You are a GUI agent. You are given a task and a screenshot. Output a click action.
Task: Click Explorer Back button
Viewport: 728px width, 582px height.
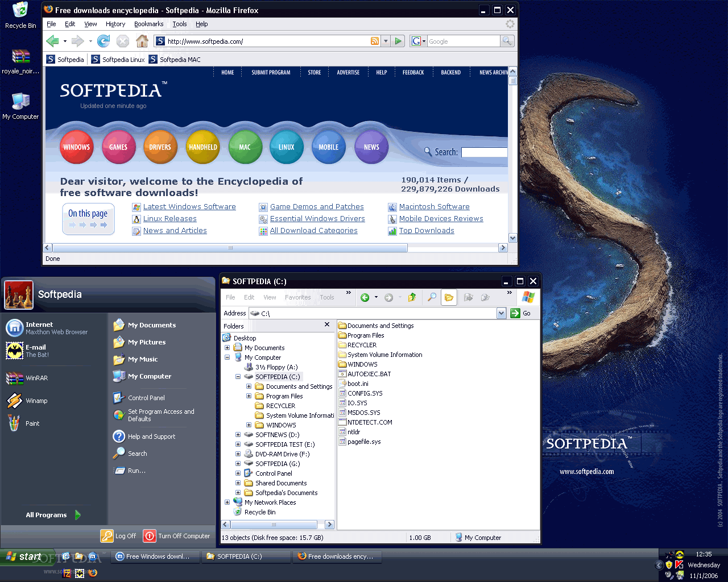(365, 297)
